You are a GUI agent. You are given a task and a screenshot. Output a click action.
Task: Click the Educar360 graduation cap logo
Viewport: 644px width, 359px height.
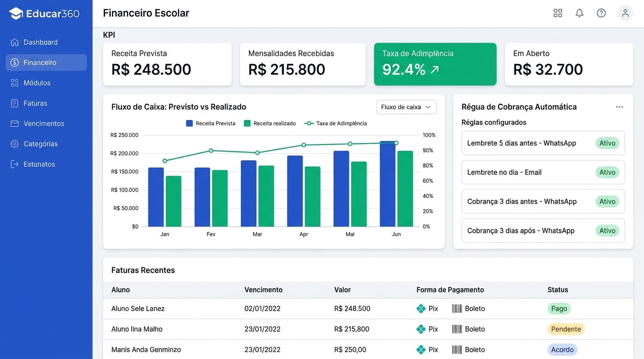[x=16, y=13]
